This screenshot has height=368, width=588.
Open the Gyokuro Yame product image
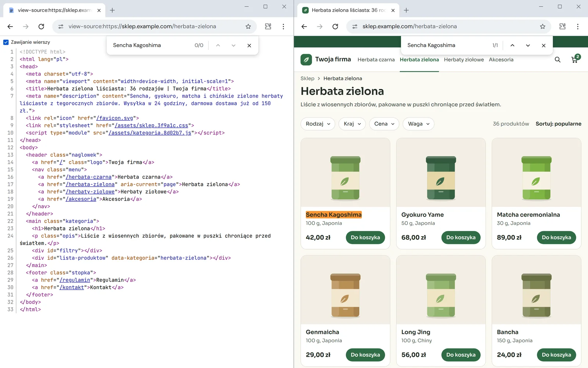pos(441,173)
